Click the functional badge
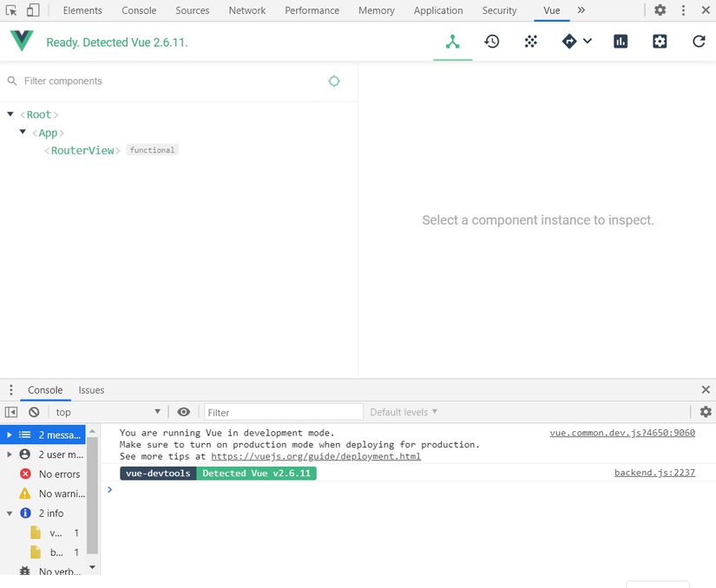The image size is (716, 588). click(x=152, y=150)
